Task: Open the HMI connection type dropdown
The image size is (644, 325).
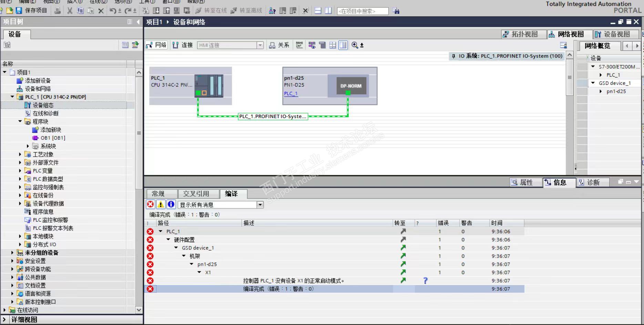Action: [x=260, y=45]
